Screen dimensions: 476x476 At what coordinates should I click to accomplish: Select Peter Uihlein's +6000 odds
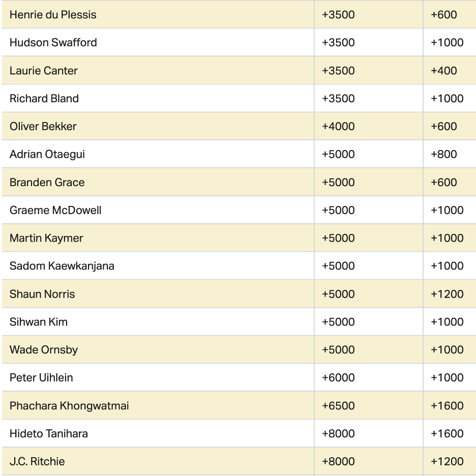coord(338,377)
